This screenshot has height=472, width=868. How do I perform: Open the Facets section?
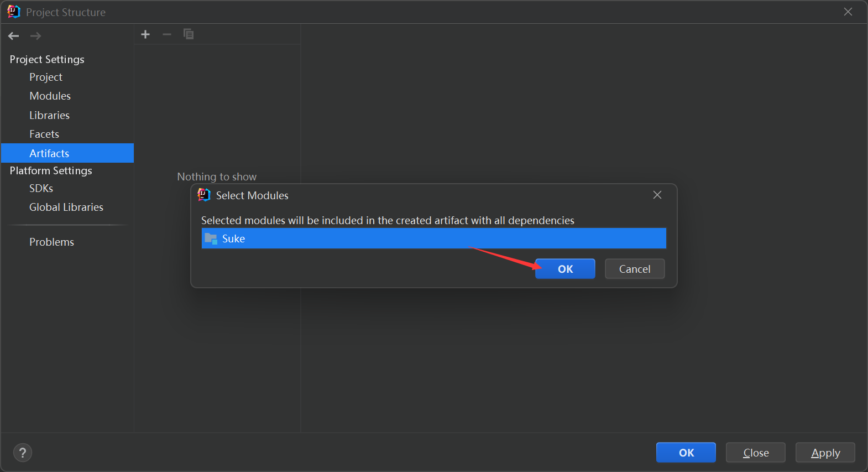coord(44,134)
